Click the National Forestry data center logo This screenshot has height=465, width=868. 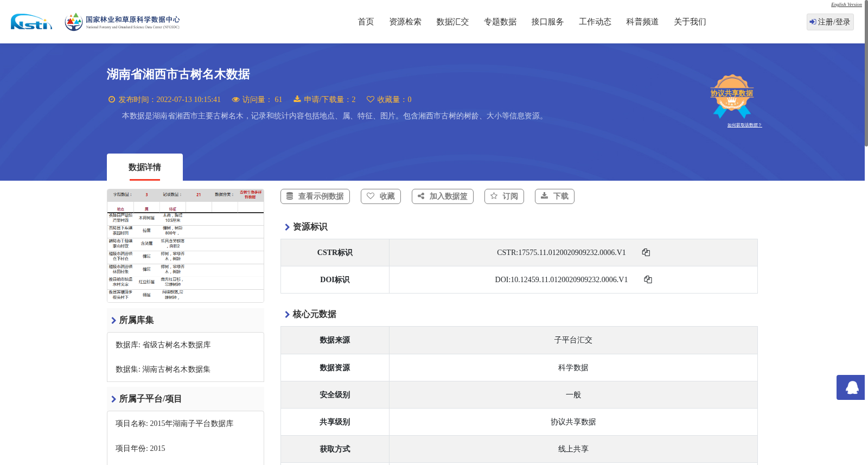click(x=122, y=22)
